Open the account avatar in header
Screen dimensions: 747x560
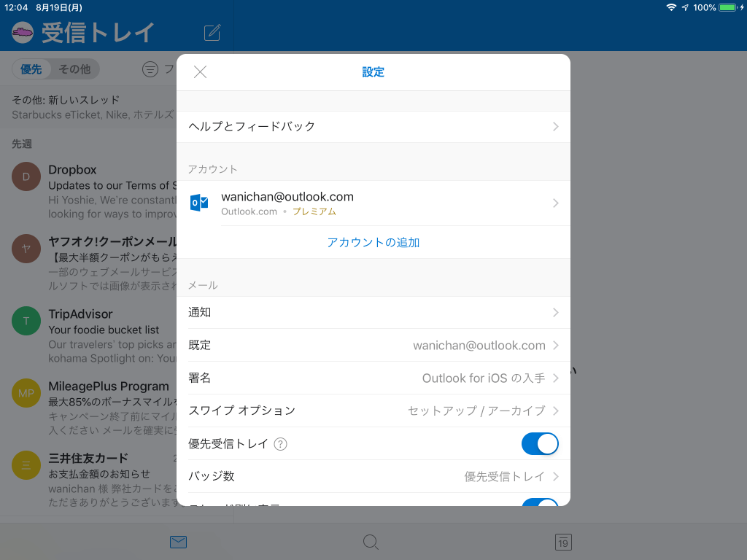click(23, 32)
